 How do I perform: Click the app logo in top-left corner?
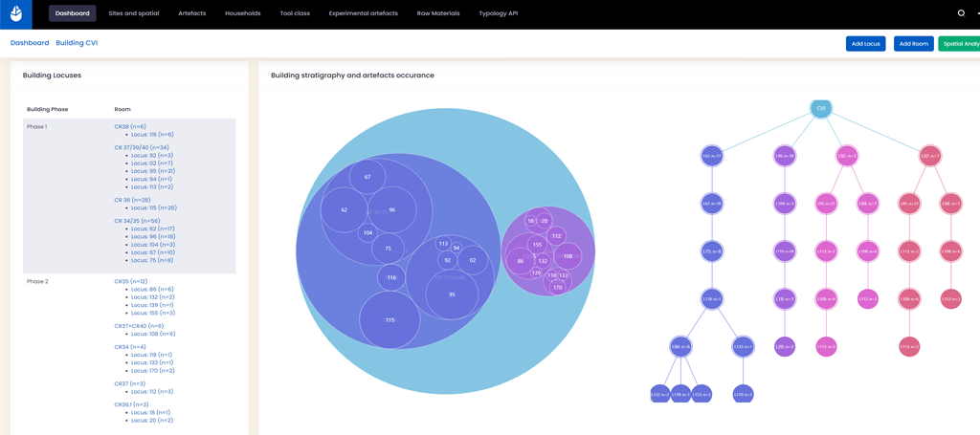(x=16, y=14)
